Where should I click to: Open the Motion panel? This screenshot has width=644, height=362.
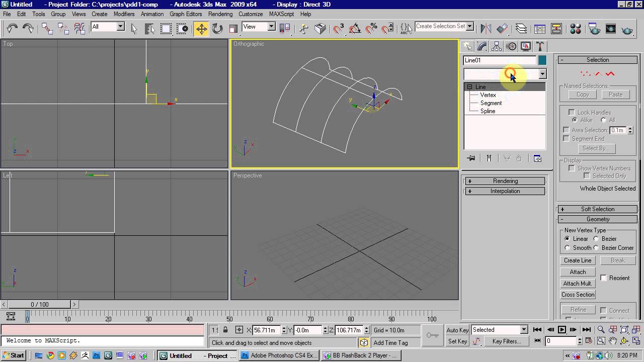click(x=511, y=46)
